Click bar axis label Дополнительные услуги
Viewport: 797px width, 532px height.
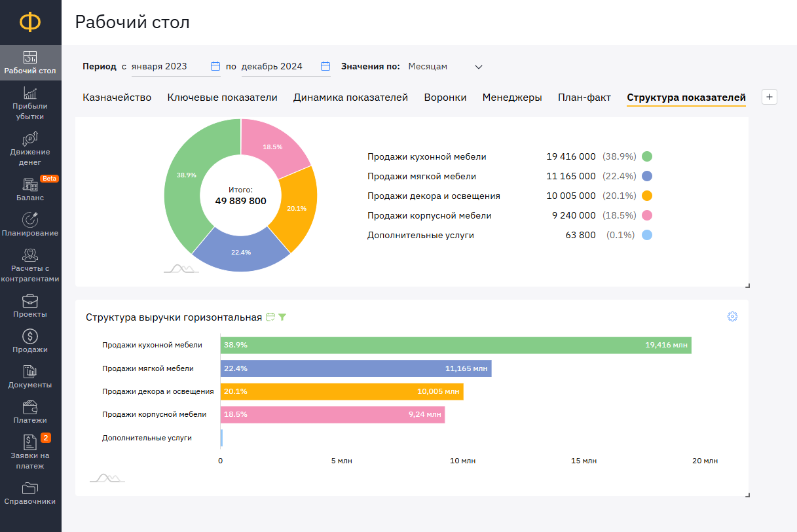pos(147,438)
